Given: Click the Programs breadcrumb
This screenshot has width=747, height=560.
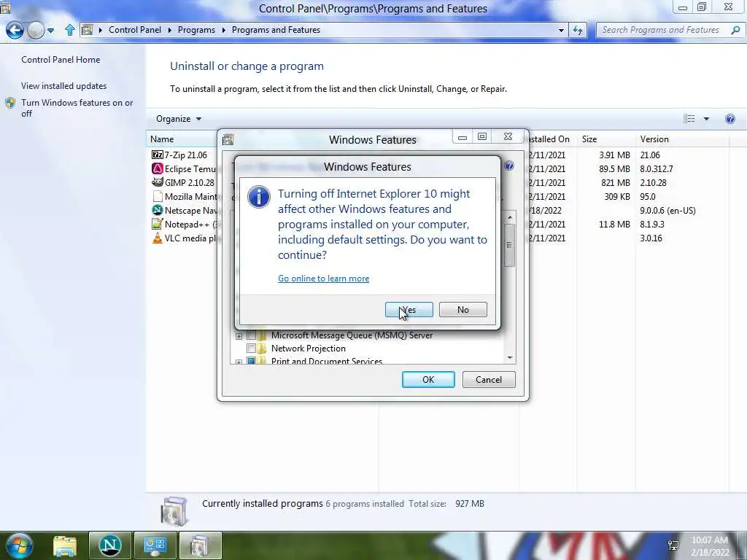Looking at the screenshot, I should pos(196,29).
